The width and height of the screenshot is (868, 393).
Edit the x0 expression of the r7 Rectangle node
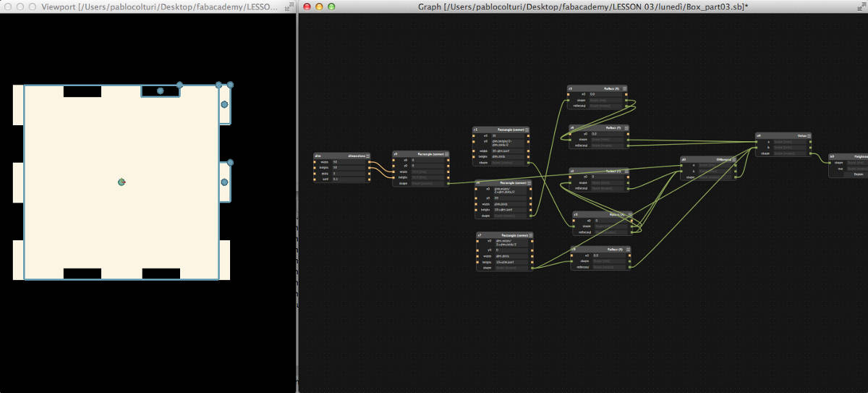click(512, 242)
